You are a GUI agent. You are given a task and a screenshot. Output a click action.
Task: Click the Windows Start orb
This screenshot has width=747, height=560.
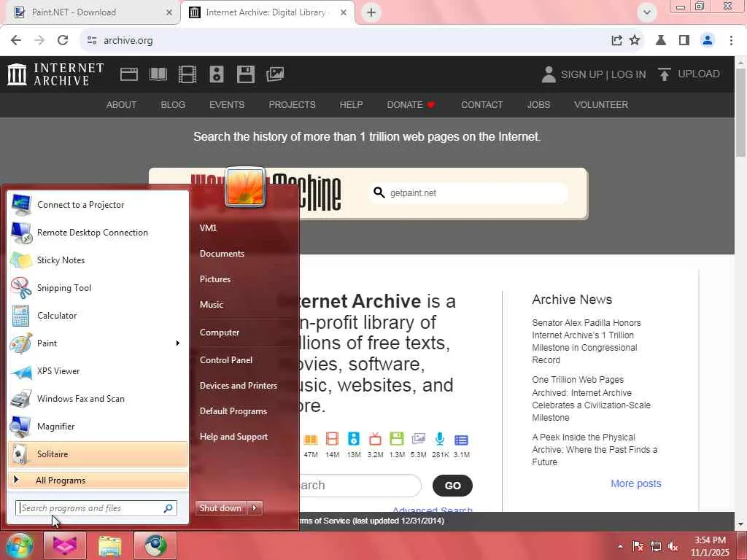[19, 545]
